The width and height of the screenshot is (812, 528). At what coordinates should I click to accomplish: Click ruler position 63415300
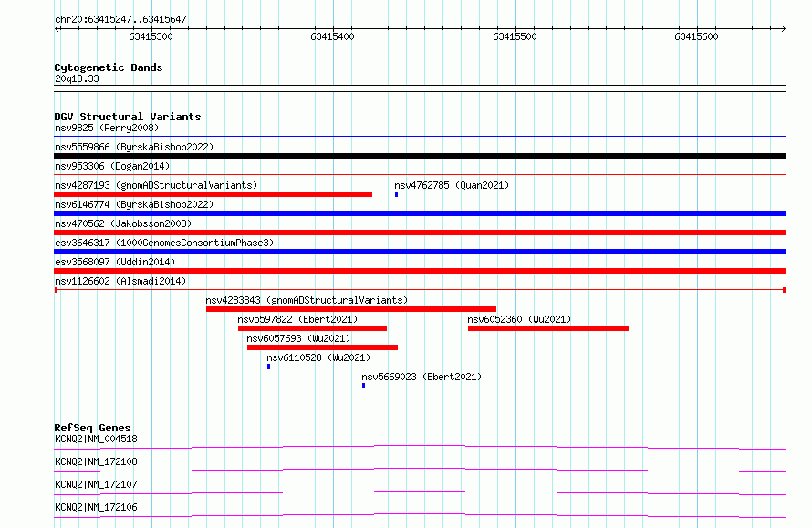pos(151,36)
